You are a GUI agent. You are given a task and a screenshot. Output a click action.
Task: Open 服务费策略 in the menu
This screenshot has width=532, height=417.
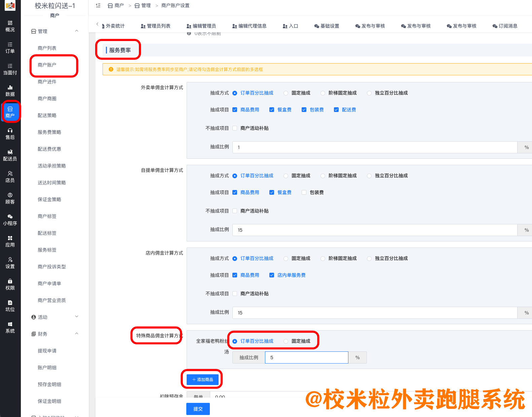tap(49, 132)
